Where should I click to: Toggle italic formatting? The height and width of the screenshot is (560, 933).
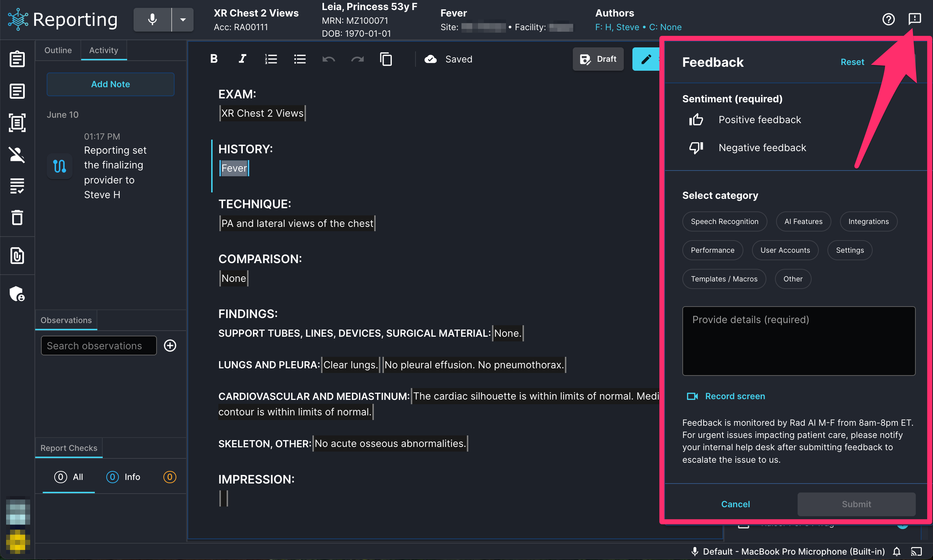pyautogui.click(x=242, y=59)
